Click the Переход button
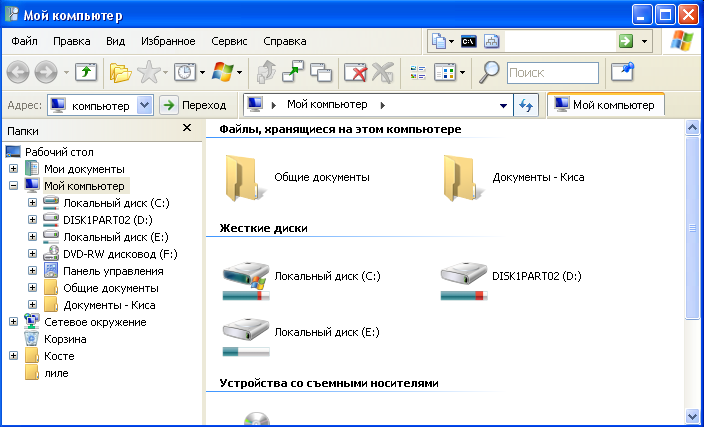The height and width of the screenshot is (427, 704). (194, 106)
